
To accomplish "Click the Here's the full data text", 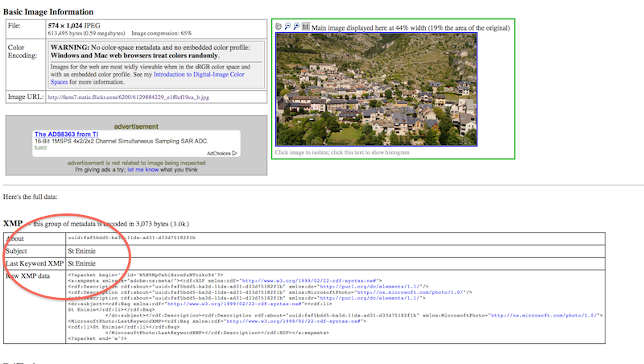I will tap(31, 196).
